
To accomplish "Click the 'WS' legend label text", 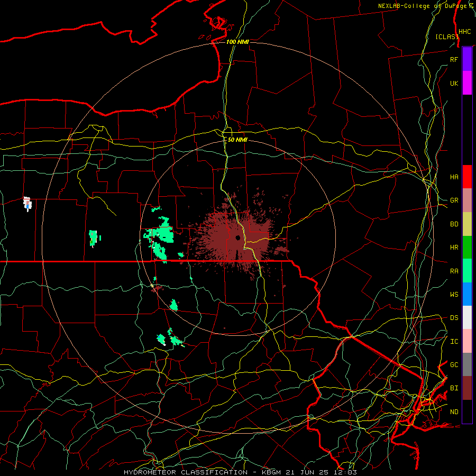I will [454, 295].
